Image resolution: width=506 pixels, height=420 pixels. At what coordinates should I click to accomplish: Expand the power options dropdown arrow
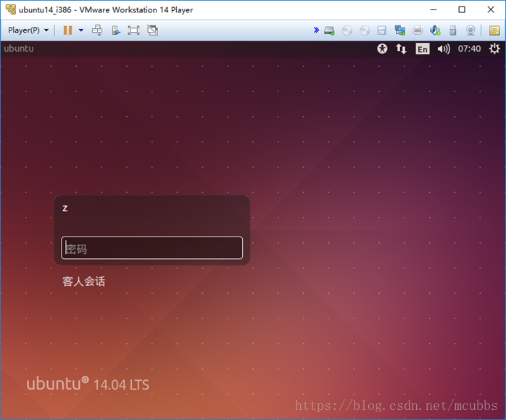[x=81, y=30]
